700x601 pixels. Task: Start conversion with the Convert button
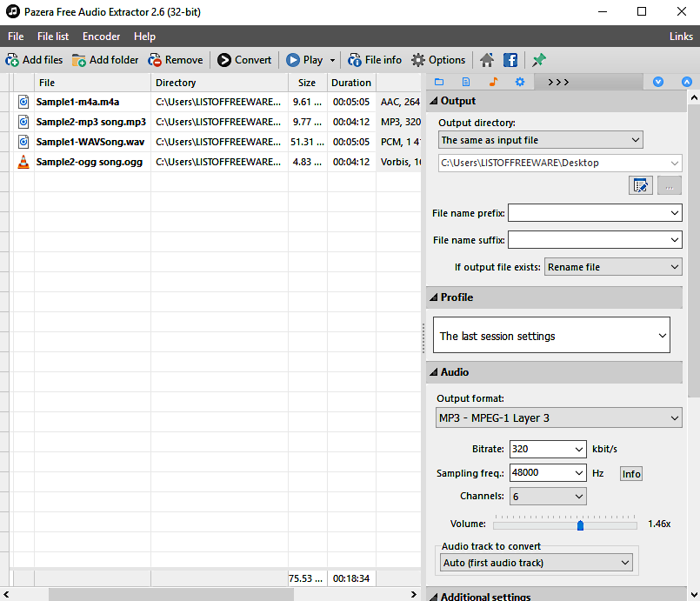(x=244, y=60)
